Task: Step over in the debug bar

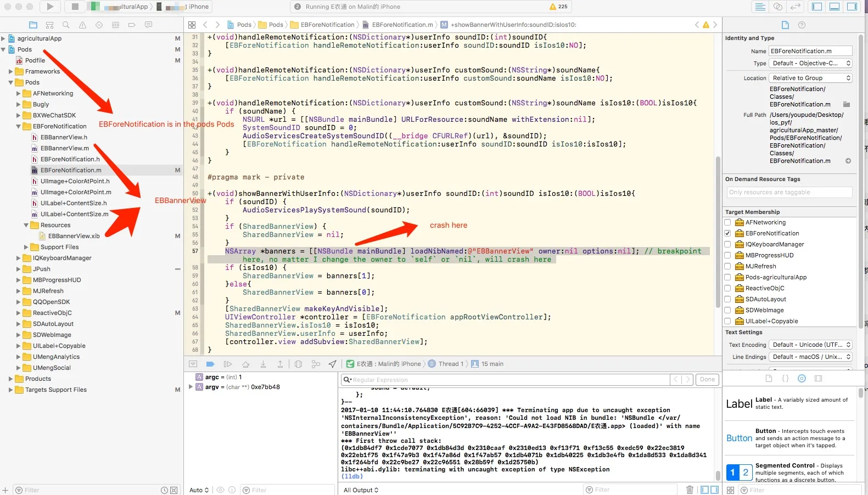Action: [x=245, y=364]
